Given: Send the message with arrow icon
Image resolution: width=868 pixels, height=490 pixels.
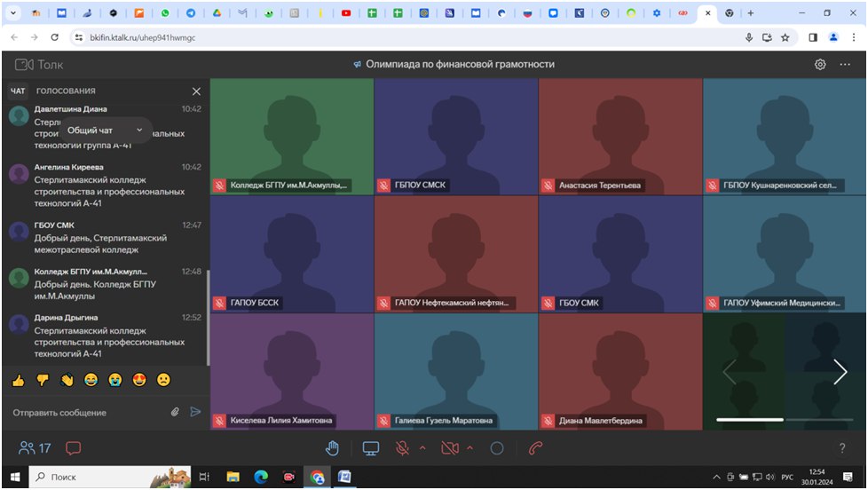Looking at the screenshot, I should click(195, 412).
